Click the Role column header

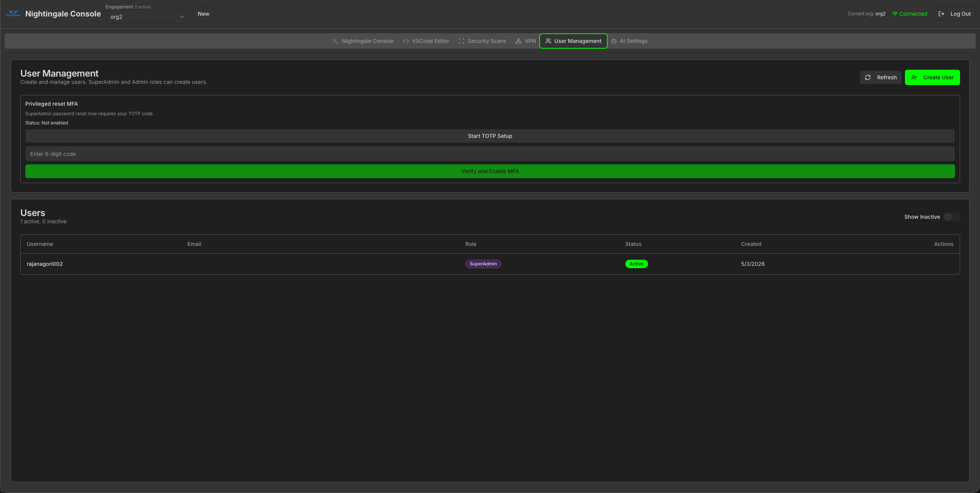pos(471,244)
